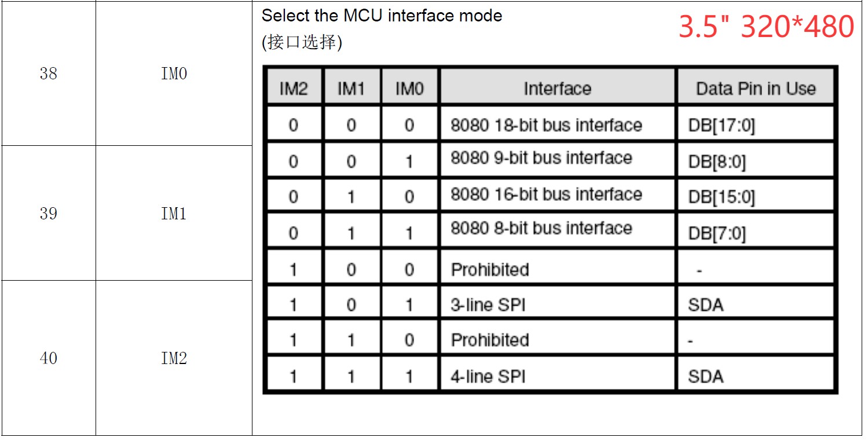Select the IM2 pin name beside pin 40
Image resolution: width=868 pixels, height=441 pixels.
coord(174,358)
